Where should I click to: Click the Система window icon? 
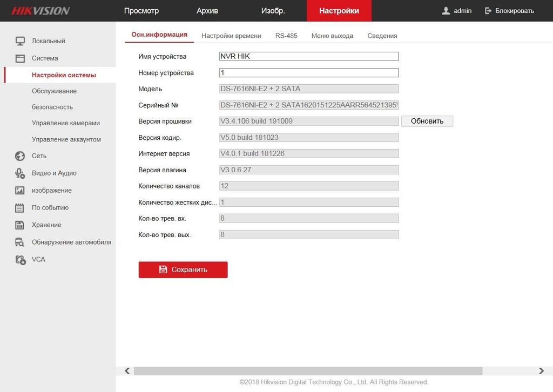pos(20,58)
